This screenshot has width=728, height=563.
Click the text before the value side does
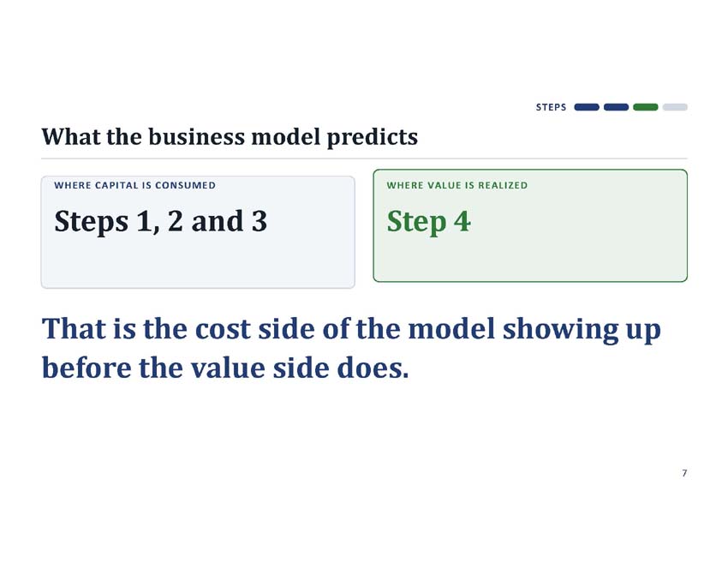225,368
